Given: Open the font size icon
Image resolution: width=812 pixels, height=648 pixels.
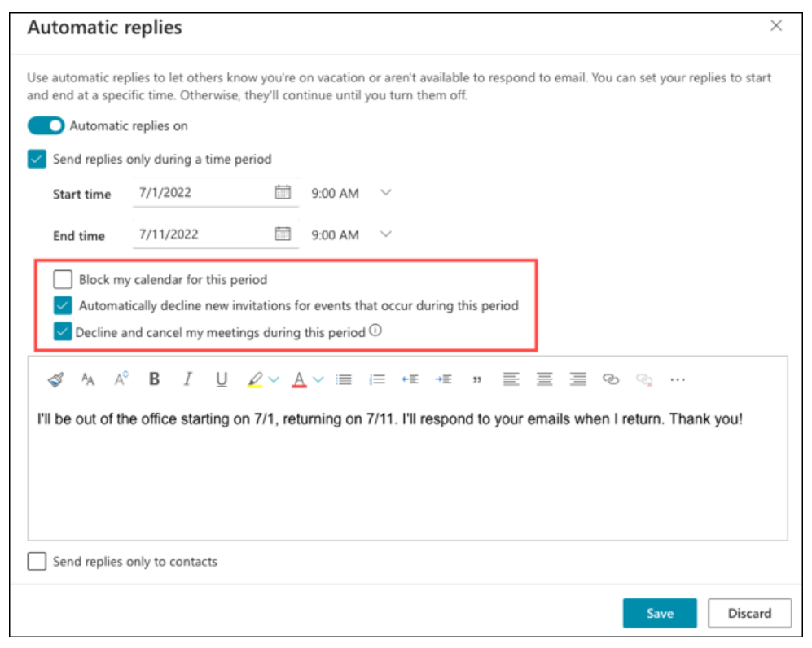Looking at the screenshot, I should tap(121, 379).
